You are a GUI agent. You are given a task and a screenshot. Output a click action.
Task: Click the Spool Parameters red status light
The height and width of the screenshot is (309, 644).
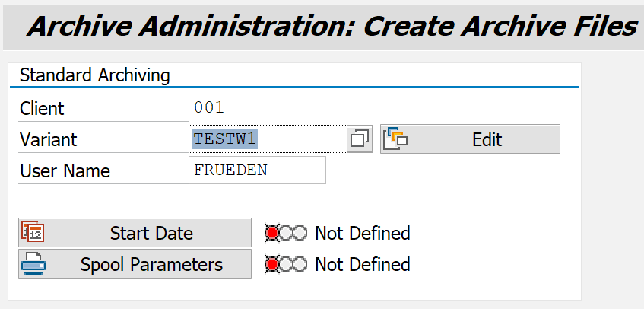point(272,264)
